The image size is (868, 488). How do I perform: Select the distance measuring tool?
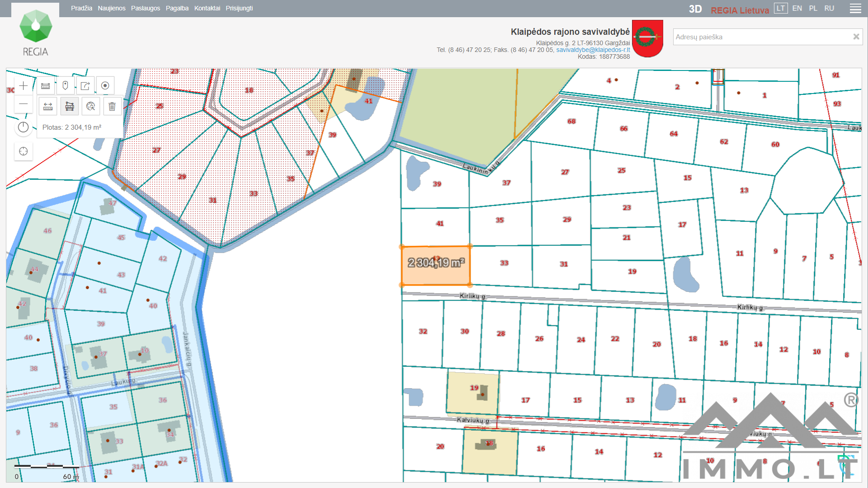[48, 107]
